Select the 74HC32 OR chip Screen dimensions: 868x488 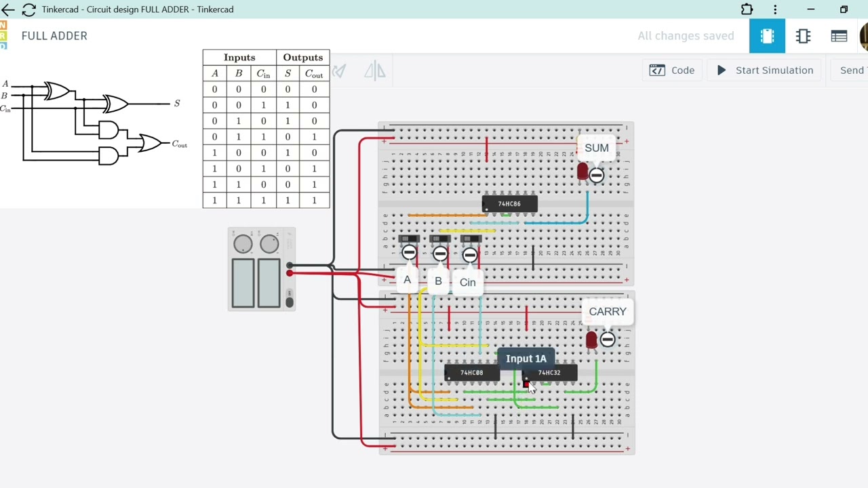click(549, 373)
